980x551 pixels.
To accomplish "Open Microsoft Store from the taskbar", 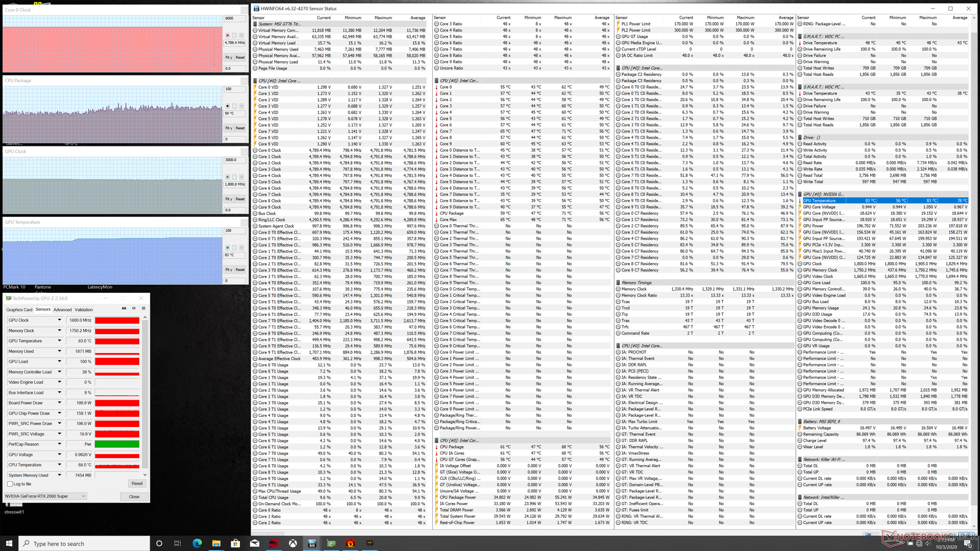I will click(235, 543).
